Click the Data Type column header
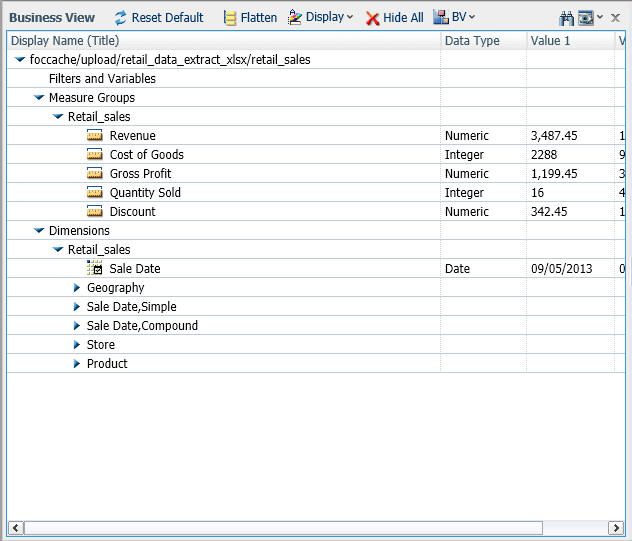The image size is (632, 541). pos(484,41)
